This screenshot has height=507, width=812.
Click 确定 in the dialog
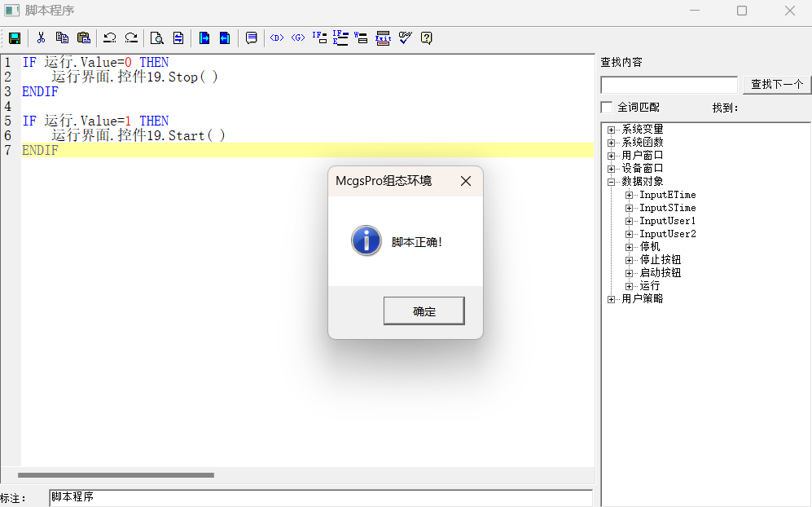coord(424,311)
